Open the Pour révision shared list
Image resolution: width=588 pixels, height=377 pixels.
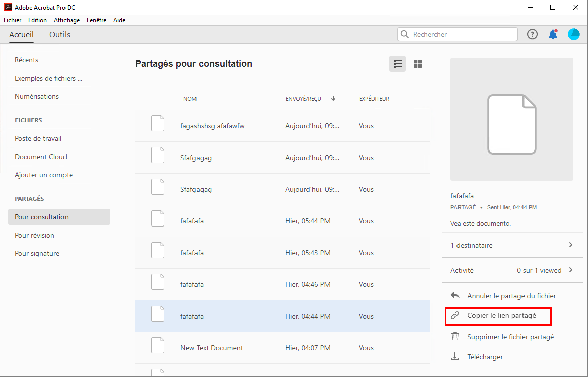coord(34,235)
